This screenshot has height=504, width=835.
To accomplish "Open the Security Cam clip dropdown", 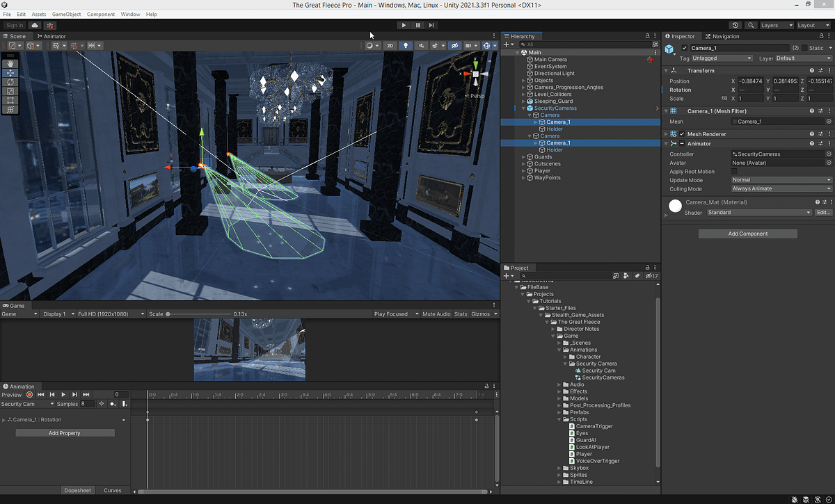I will tap(28, 403).
